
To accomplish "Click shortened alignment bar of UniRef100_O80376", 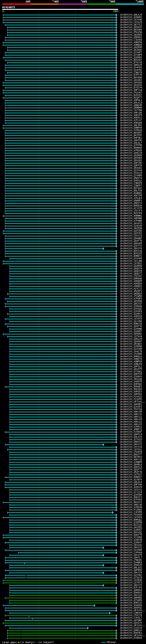I will pyautogui.click(x=54, y=249).
